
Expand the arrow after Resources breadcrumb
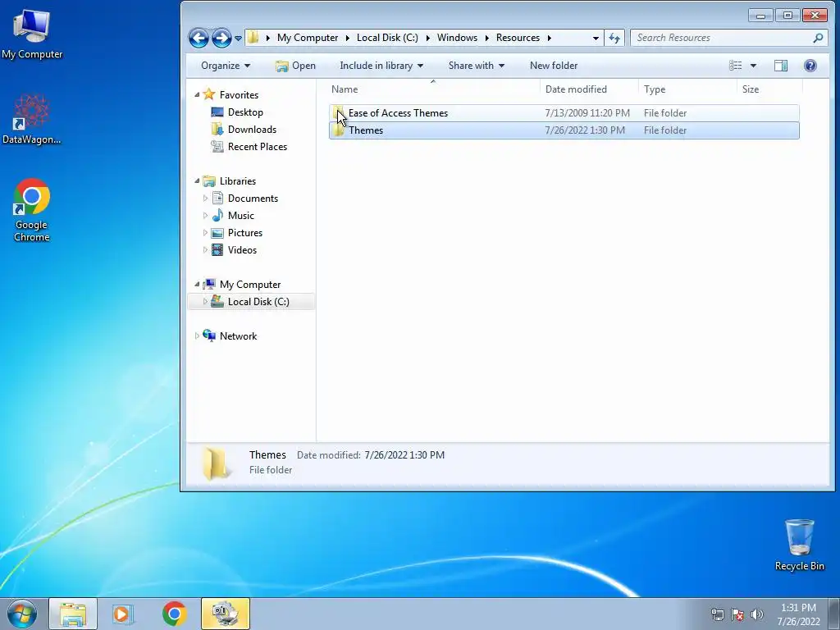(x=549, y=38)
